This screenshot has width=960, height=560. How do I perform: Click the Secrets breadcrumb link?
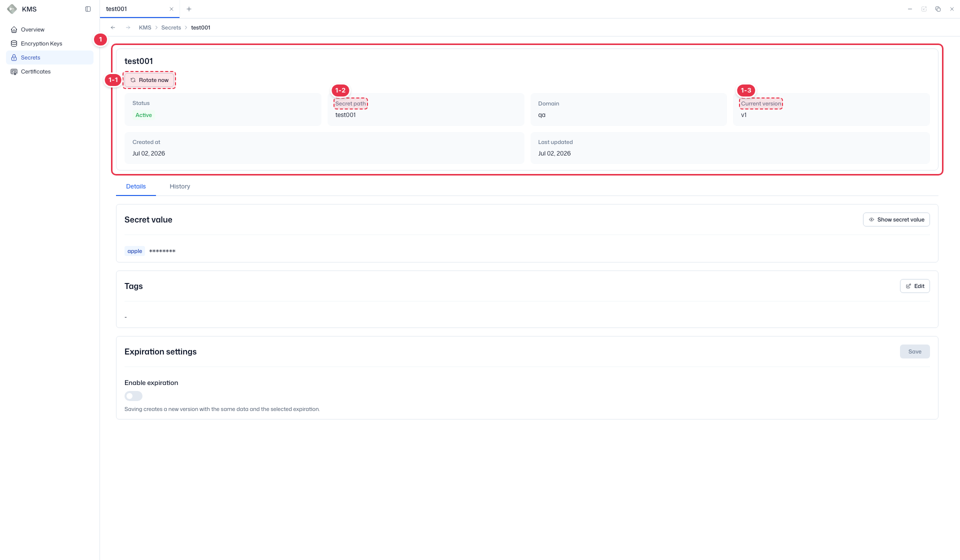[171, 27]
